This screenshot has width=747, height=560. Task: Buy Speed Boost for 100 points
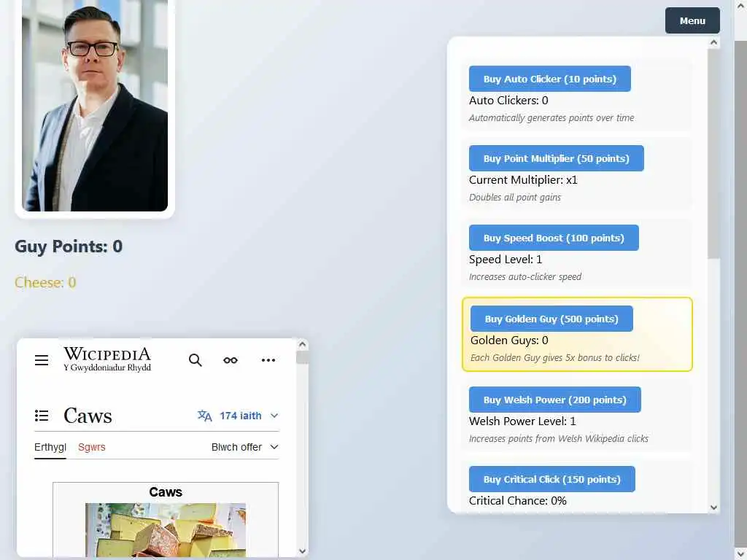pos(554,238)
